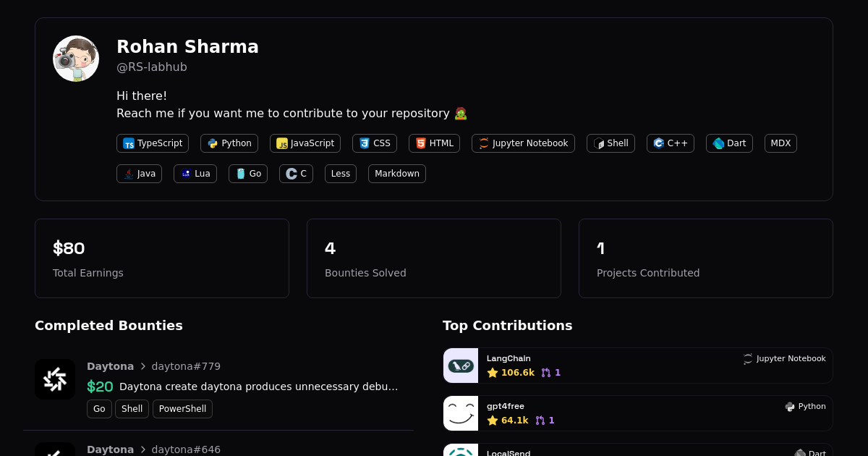
Task: Click the Python icon next to gpt4free
Action: tap(789, 407)
